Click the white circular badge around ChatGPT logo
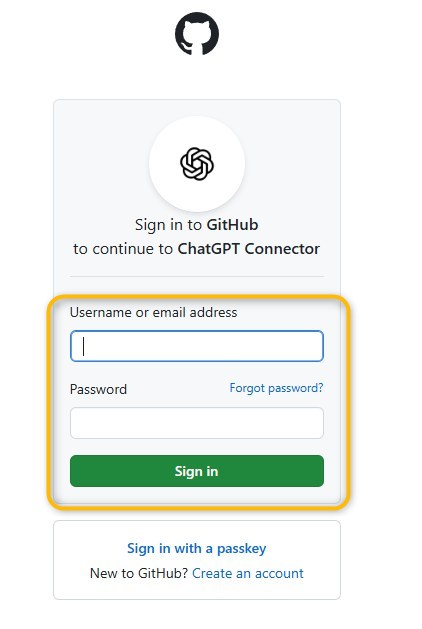The width and height of the screenshot is (422, 629). coord(197,164)
